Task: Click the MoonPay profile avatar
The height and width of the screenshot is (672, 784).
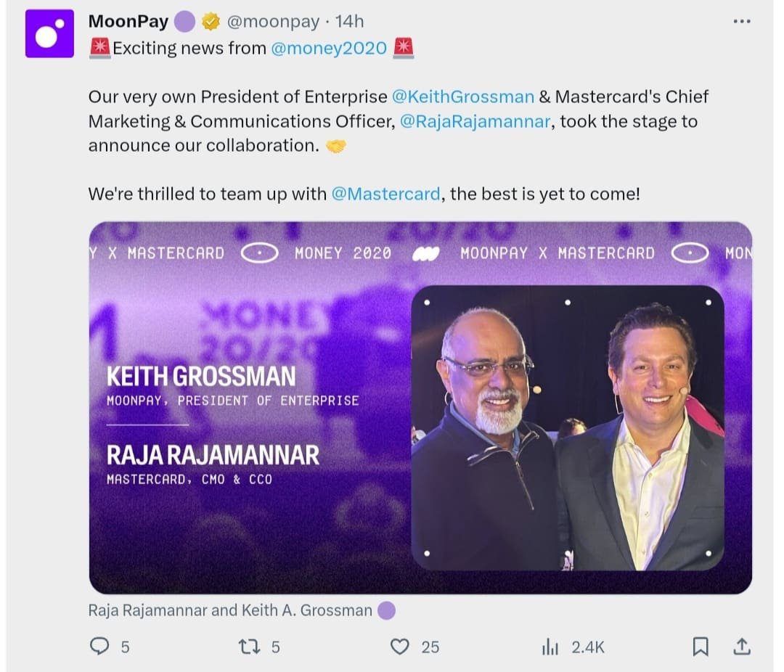Action: [x=49, y=33]
